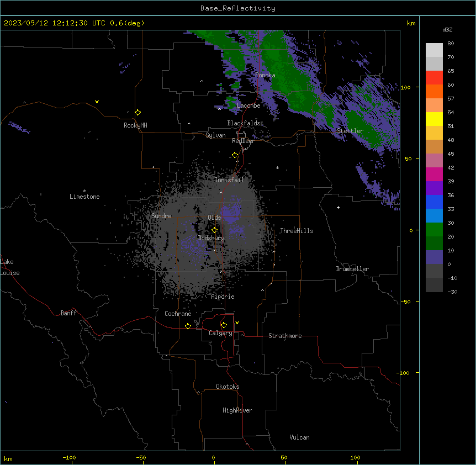Click the HighRiver label

click(237, 410)
